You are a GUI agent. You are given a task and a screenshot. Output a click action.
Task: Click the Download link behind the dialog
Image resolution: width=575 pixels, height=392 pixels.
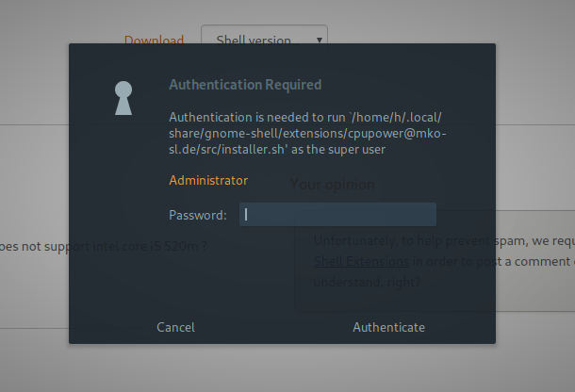click(x=154, y=41)
